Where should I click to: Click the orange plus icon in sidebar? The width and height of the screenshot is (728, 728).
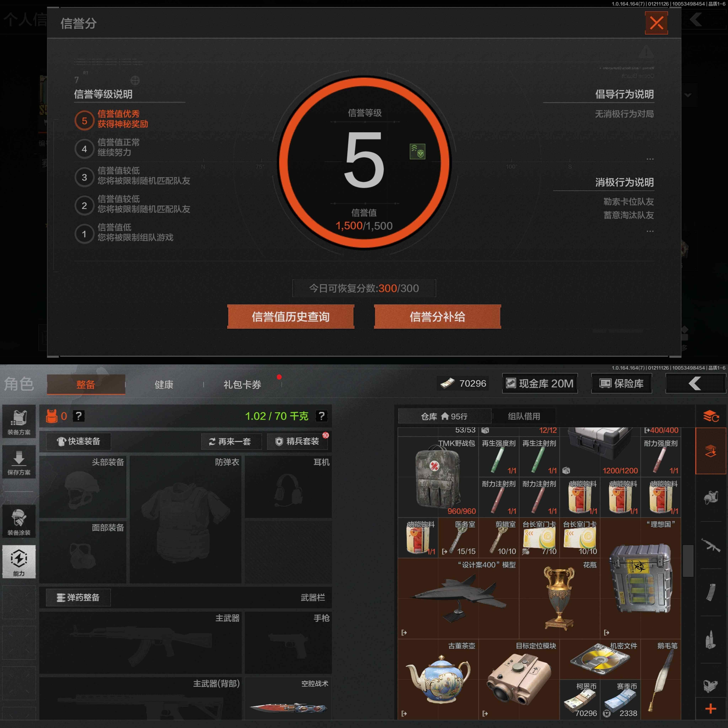pos(711,708)
